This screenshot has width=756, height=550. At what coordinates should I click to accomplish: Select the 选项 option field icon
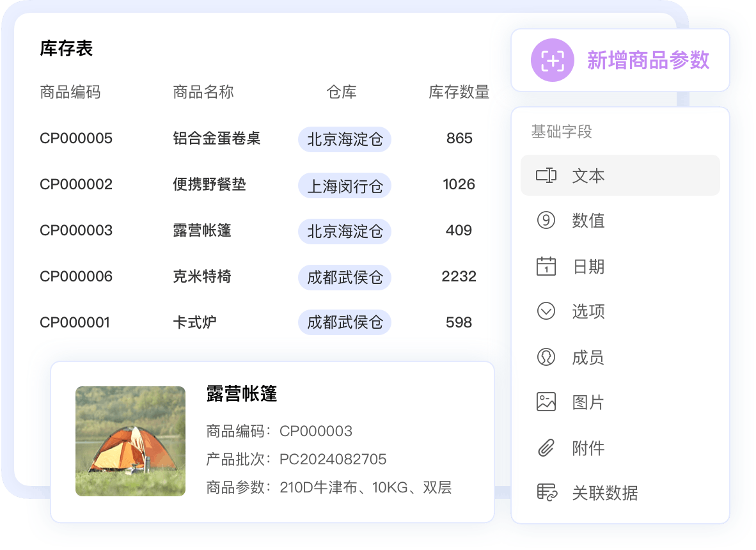point(546,311)
